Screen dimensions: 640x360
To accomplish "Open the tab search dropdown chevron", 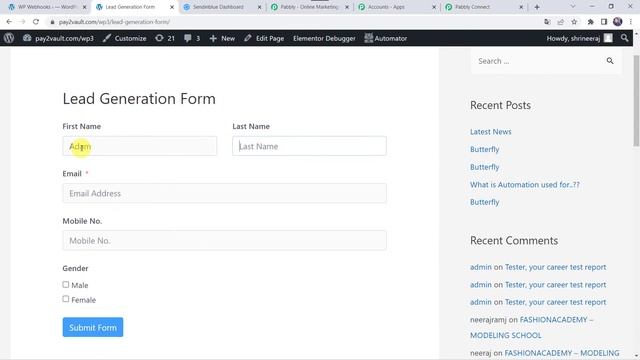I will click(573, 7).
